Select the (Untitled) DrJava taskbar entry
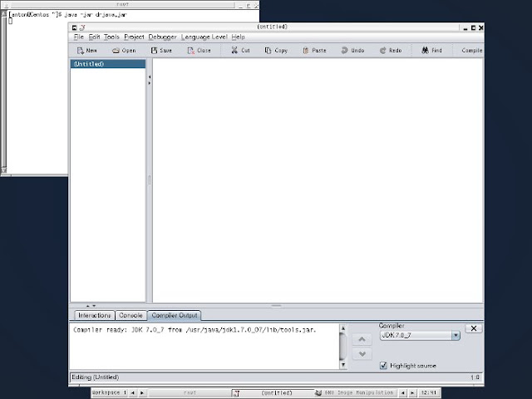The image size is (532, 399). [x=273, y=392]
